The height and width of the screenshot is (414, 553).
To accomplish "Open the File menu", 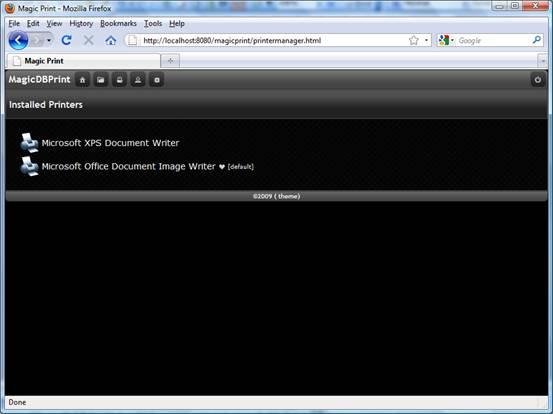I will tap(14, 24).
